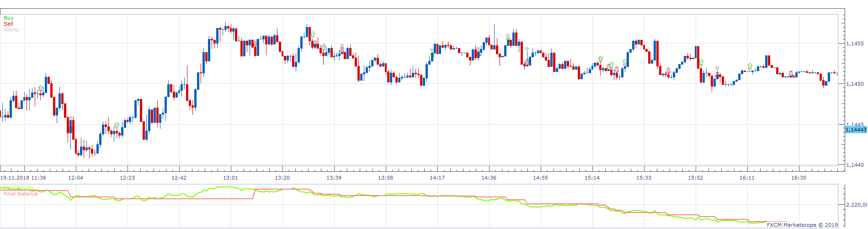The height and width of the screenshot is (229, 868).
Task: Click the gray Alerts legend label
Action: [11, 30]
